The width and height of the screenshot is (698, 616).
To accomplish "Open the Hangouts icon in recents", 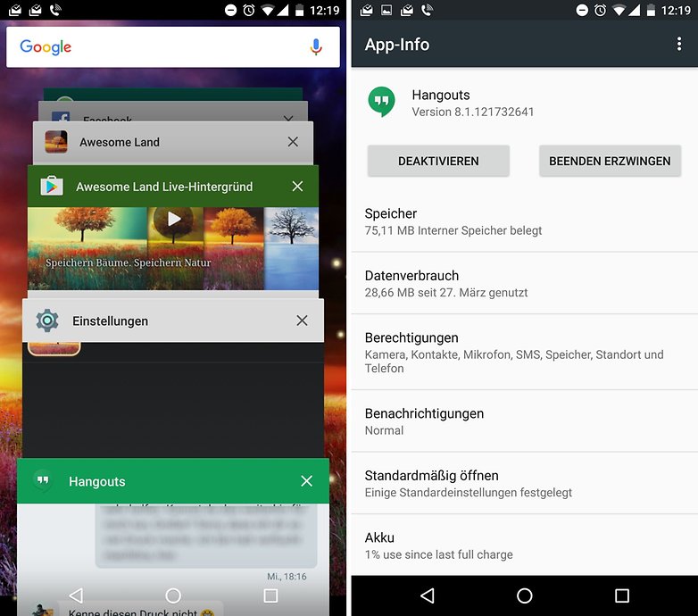I will point(43,480).
